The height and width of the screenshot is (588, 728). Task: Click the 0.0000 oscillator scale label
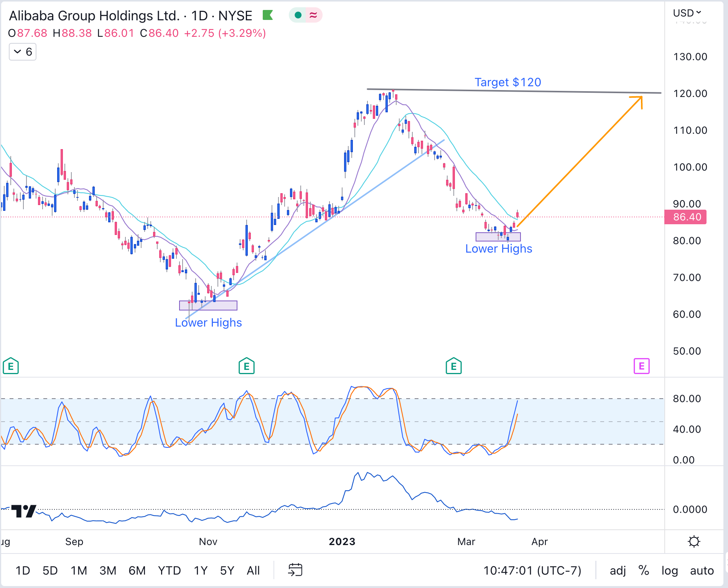point(690,509)
